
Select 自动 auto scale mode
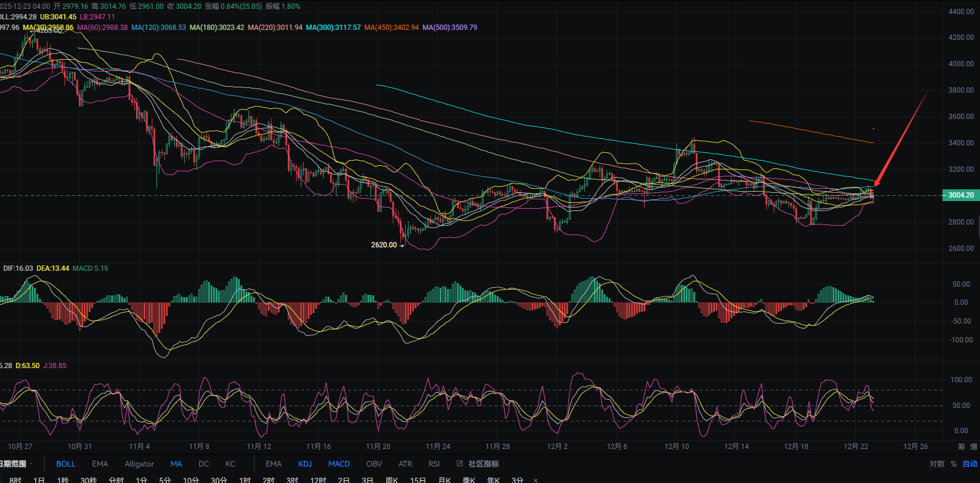[970, 464]
